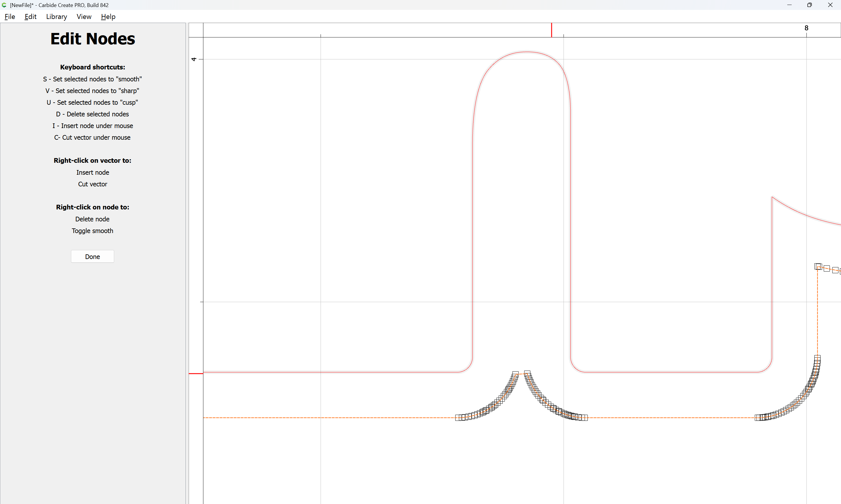Click the red cursor marker on the top ruler

551,30
